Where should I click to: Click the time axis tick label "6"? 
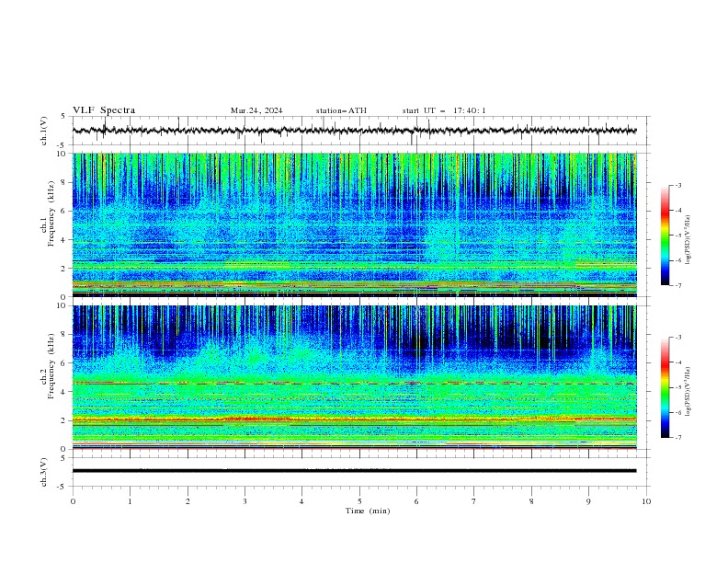(x=417, y=501)
